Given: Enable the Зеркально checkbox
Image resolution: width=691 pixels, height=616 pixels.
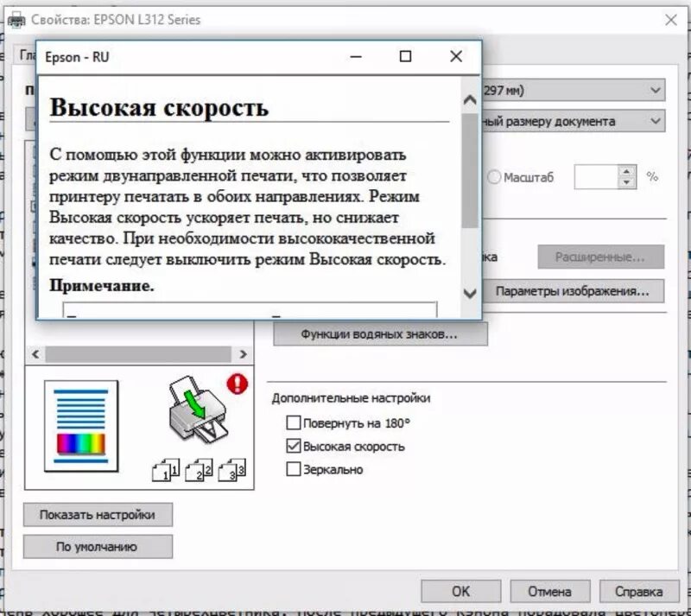Looking at the screenshot, I should [294, 469].
